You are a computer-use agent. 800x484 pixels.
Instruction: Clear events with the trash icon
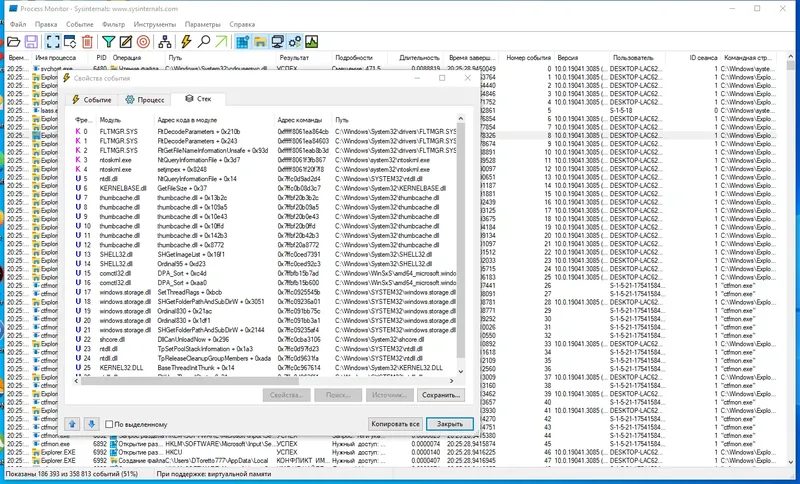point(88,42)
